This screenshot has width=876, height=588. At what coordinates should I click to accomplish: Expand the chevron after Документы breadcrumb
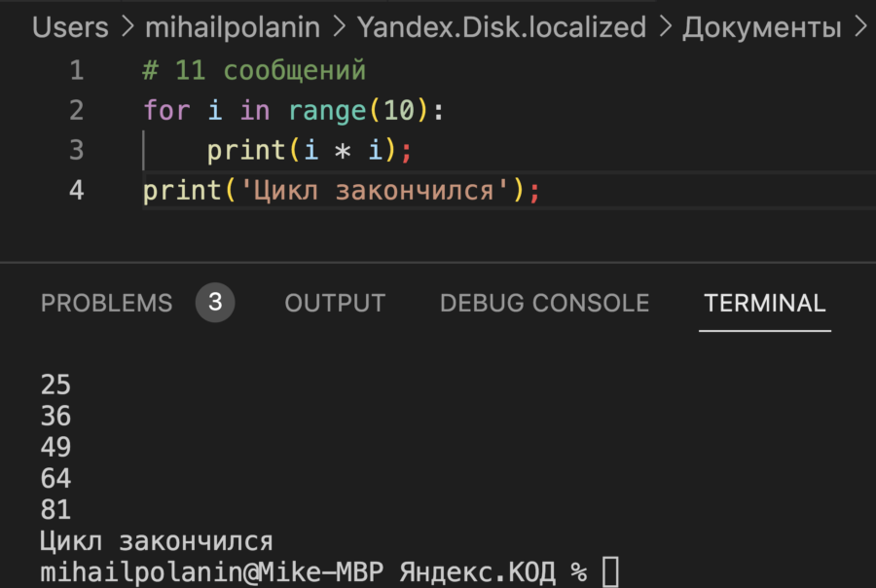tap(861, 27)
